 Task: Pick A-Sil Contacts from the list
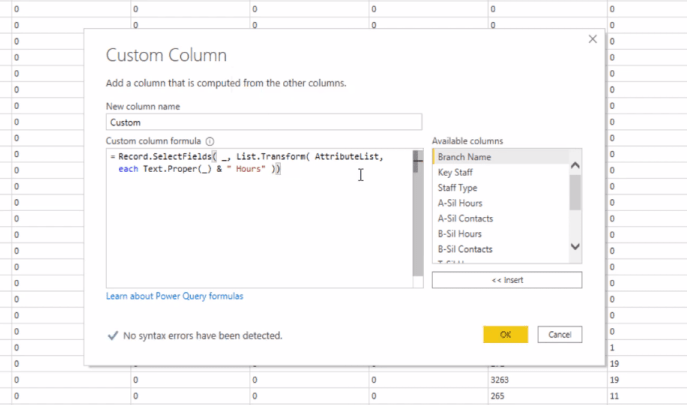coord(500,218)
